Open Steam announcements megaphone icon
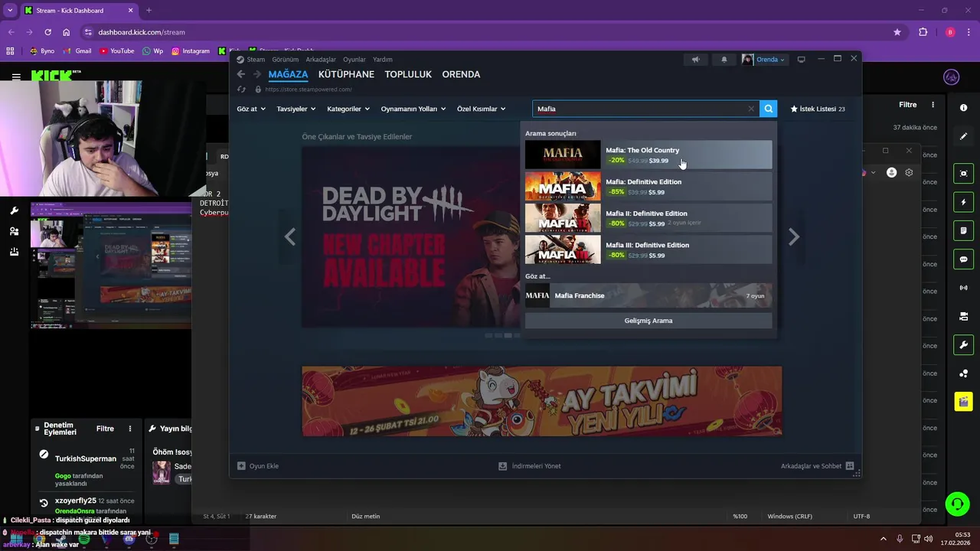Screen dimensions: 980x551 point(695,60)
